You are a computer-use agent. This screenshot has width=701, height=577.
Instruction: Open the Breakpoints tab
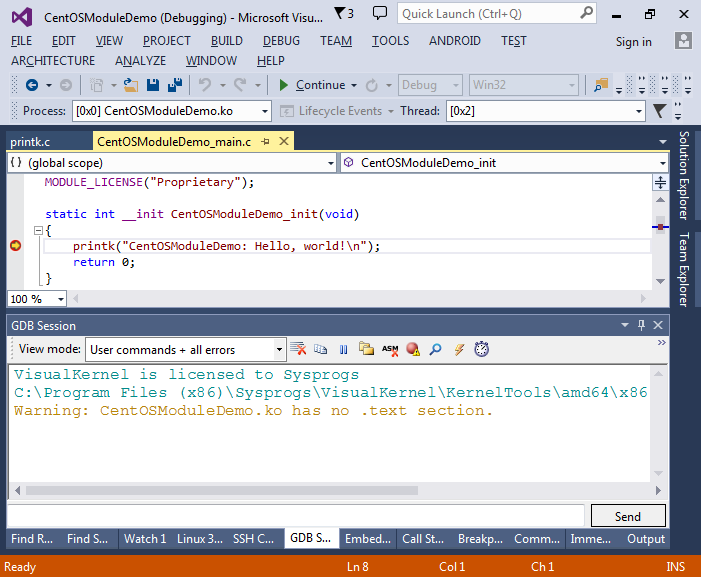[480, 539]
